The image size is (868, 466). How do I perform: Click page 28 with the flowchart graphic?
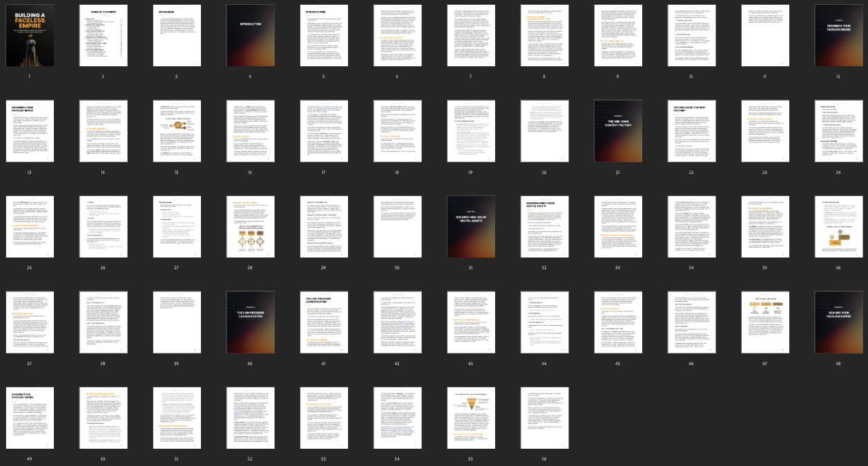click(249, 226)
